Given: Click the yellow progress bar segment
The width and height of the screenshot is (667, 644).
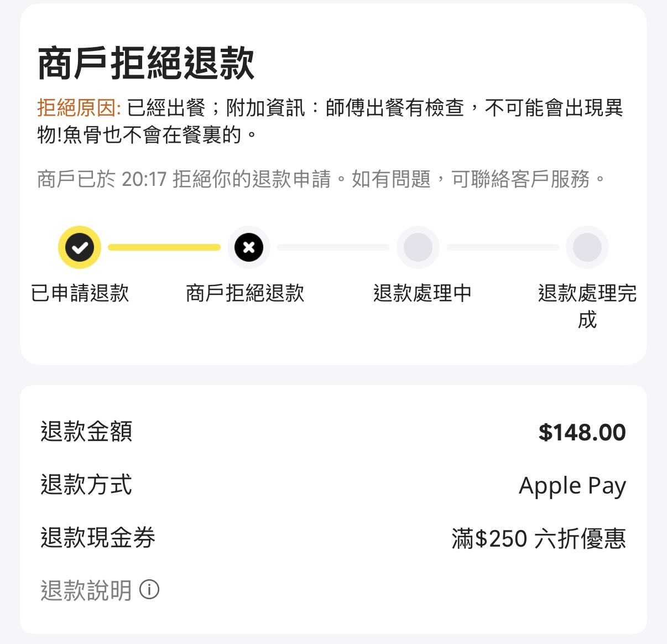Looking at the screenshot, I should tap(164, 247).
